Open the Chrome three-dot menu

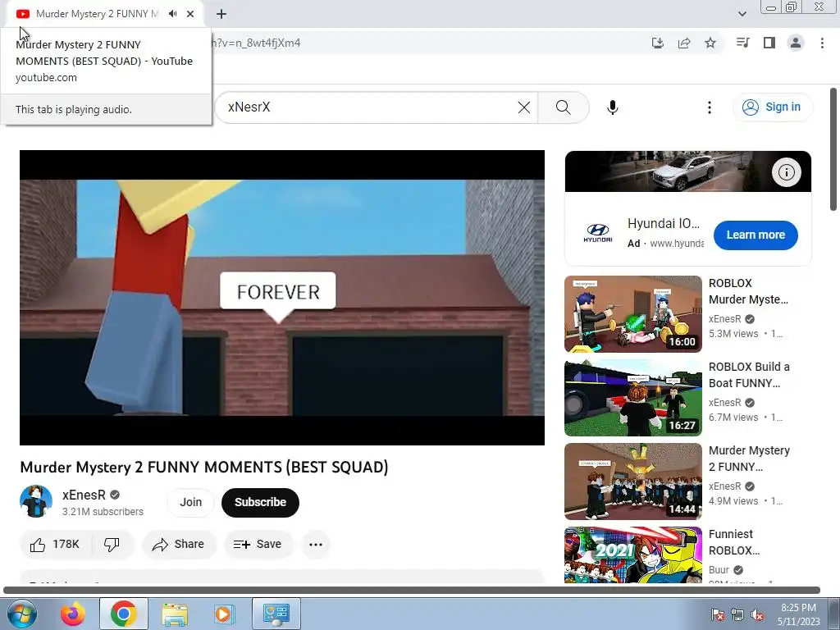click(822, 43)
